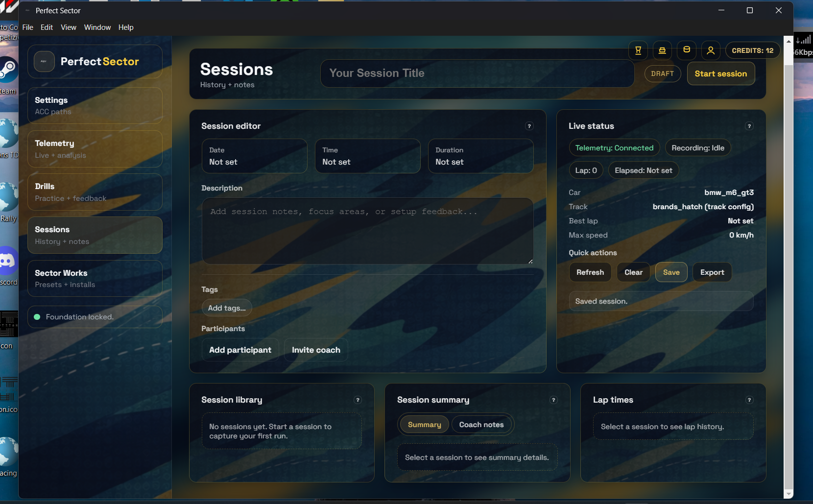
Task: Click the Clear quick action
Action: 633,272
